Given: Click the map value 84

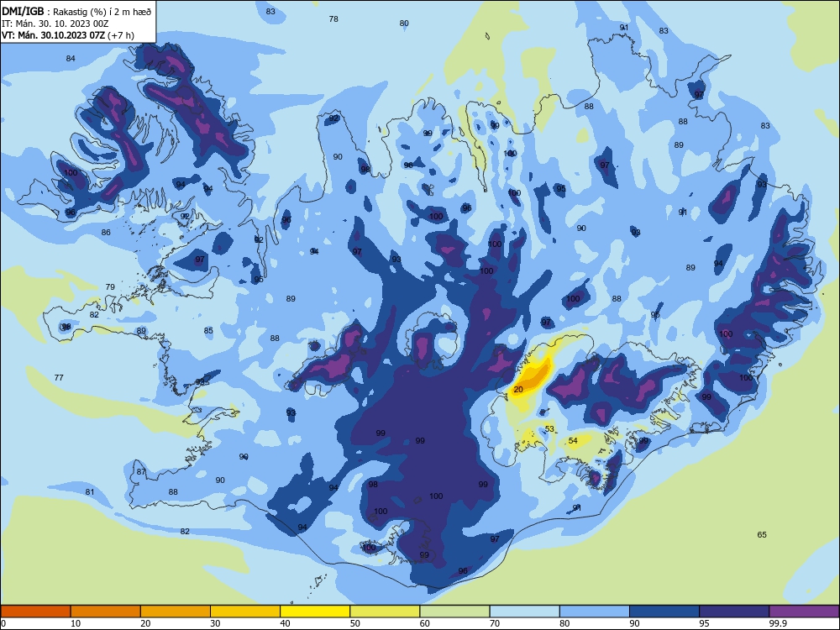Looking at the screenshot, I should point(71,59).
